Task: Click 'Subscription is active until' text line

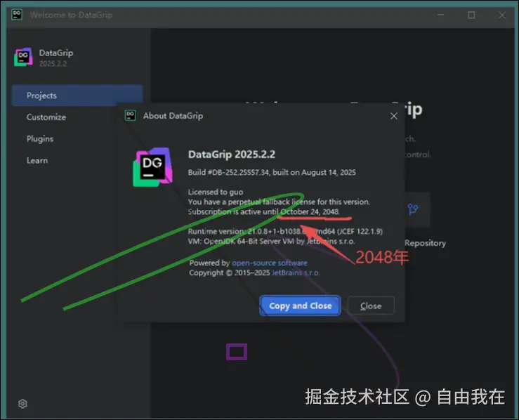Action: pyautogui.click(x=264, y=212)
